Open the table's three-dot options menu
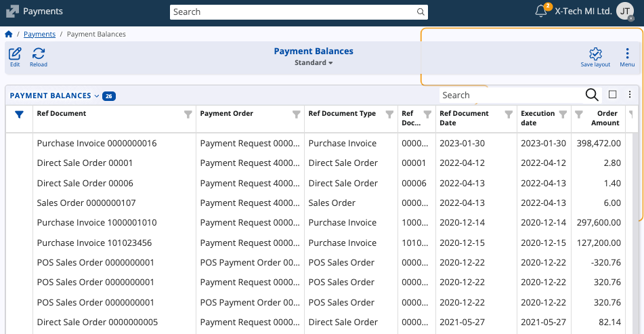Image resolution: width=644 pixels, height=334 pixels. tap(630, 95)
